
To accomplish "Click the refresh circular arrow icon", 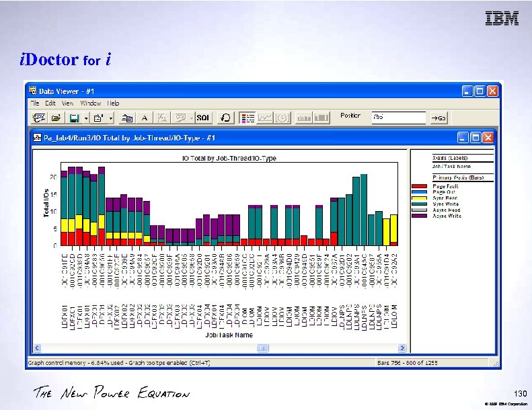I will pos(225,118).
